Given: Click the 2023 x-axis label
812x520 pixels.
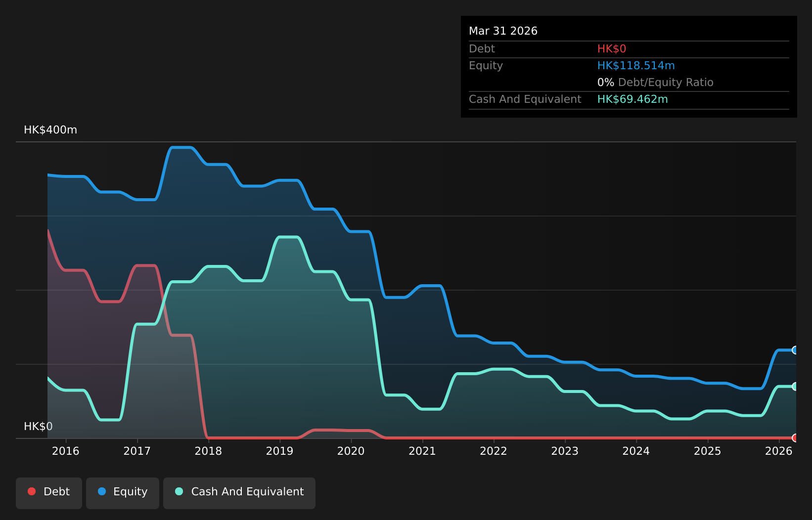Looking at the screenshot, I should [x=565, y=451].
